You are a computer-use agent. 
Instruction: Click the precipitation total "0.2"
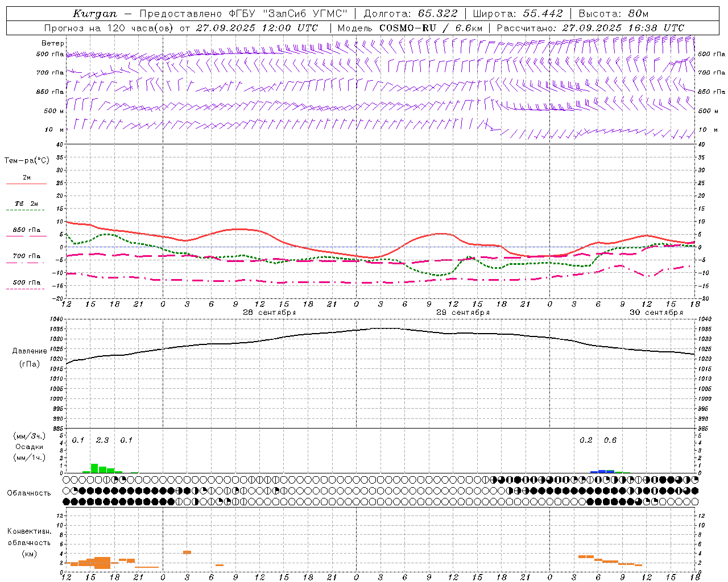click(586, 440)
